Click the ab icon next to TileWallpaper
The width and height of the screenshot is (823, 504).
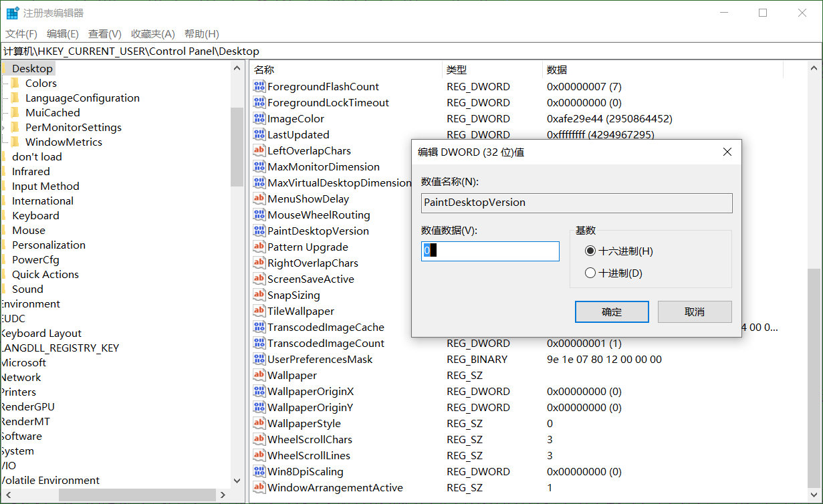[260, 311]
